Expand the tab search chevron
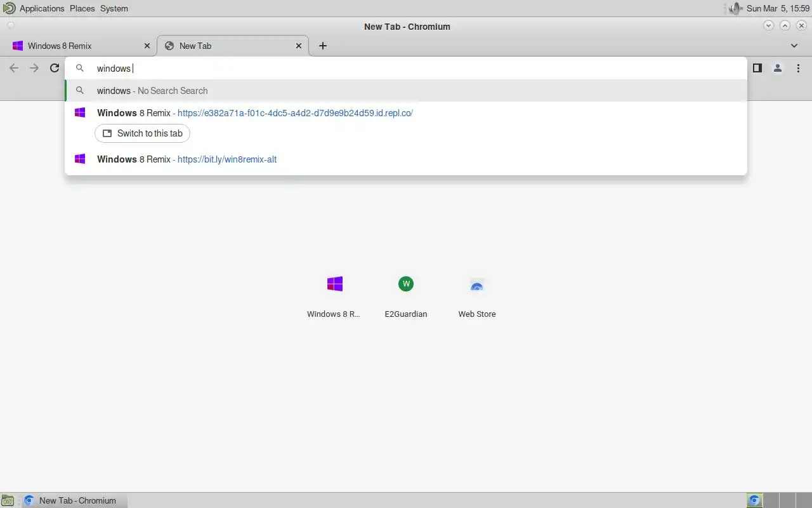The width and height of the screenshot is (812, 508). pyautogui.click(x=794, y=46)
